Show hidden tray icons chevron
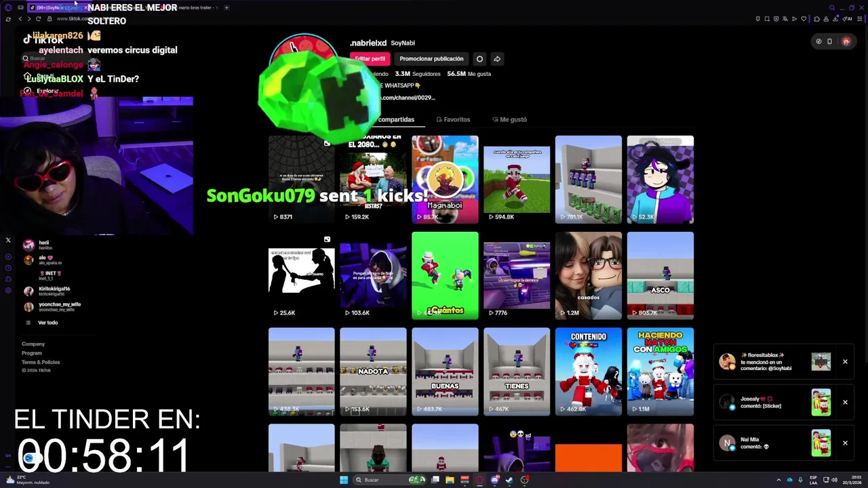Viewport: 868px width, 488px height. click(x=778, y=480)
